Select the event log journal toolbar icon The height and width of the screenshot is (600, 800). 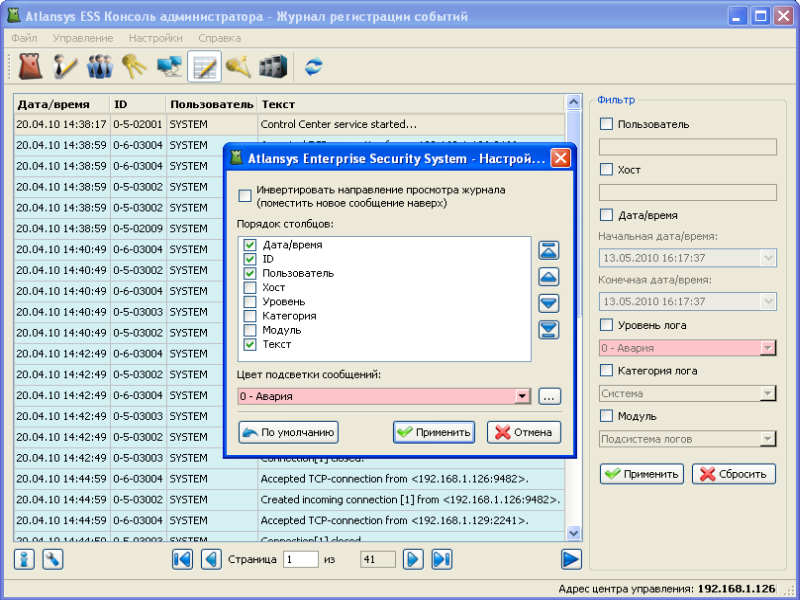(x=205, y=66)
